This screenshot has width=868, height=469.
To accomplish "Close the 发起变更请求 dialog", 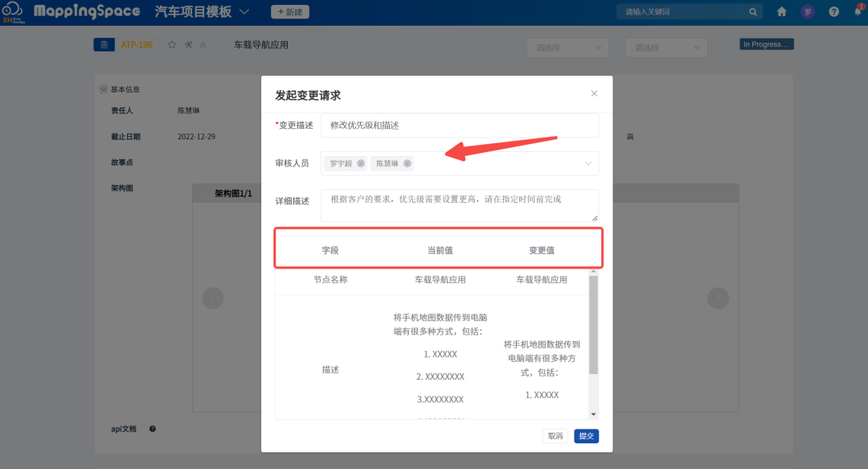I will coord(594,93).
